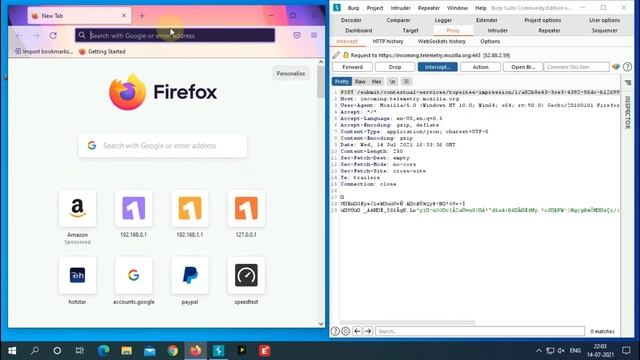
Task: Click the Burp request search field
Action: [480, 331]
